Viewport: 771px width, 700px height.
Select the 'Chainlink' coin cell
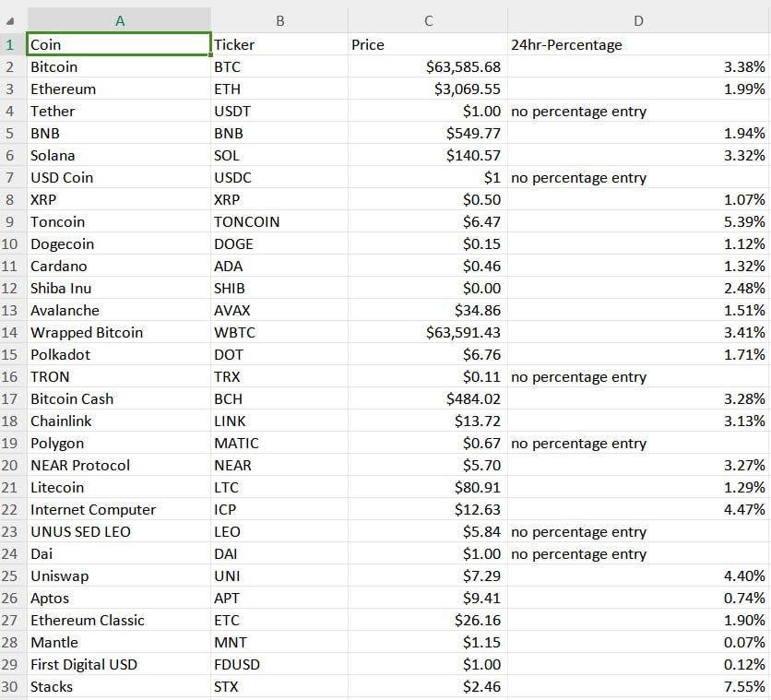point(119,421)
